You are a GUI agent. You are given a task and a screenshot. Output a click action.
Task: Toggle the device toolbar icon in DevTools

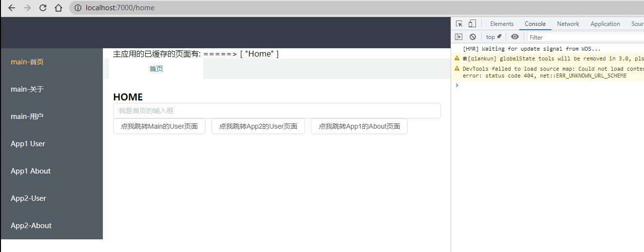[x=472, y=23]
